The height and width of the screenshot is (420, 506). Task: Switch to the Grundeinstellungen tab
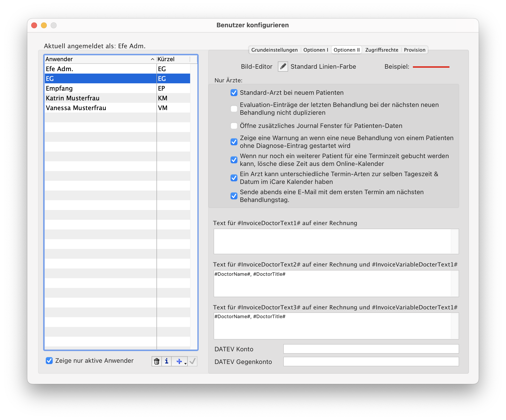(x=274, y=50)
